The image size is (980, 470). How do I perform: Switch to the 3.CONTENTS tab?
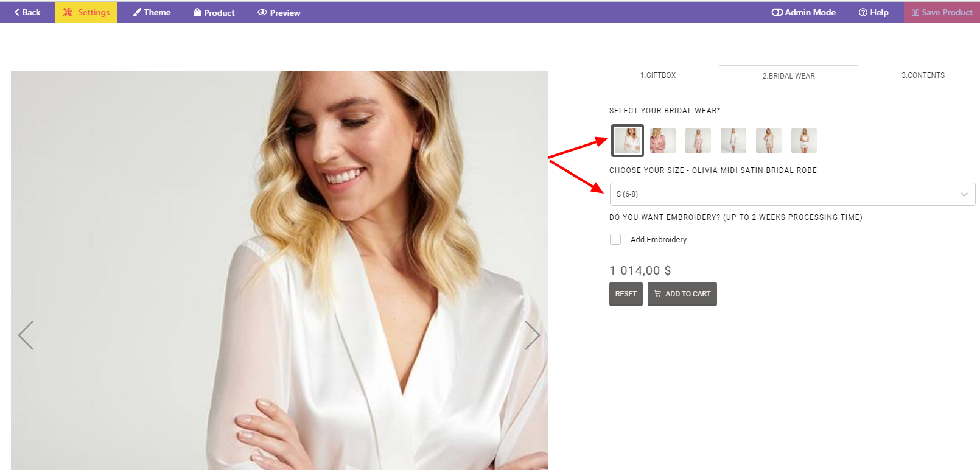click(923, 75)
